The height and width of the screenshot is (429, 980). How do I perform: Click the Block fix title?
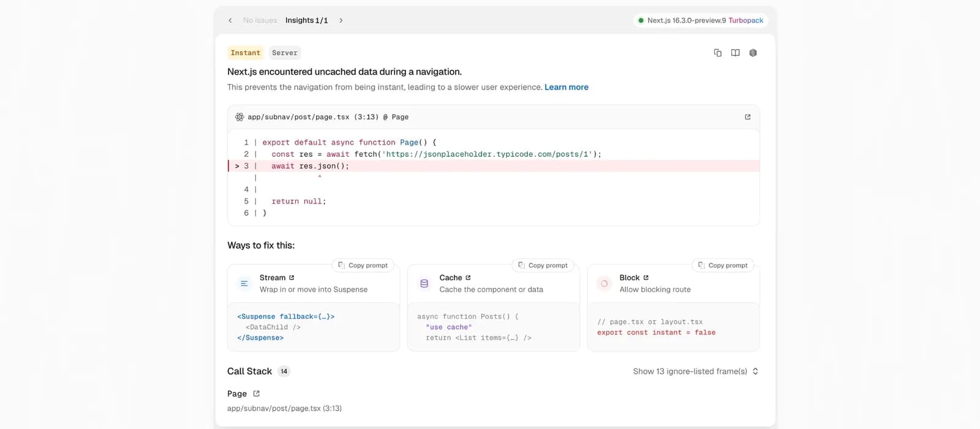click(x=630, y=278)
